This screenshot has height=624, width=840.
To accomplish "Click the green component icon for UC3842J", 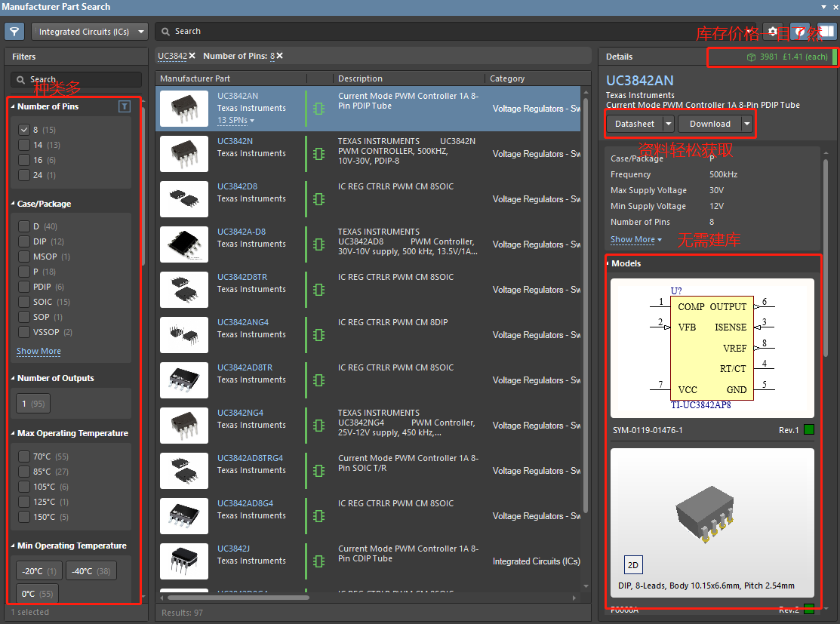I will 319,561.
